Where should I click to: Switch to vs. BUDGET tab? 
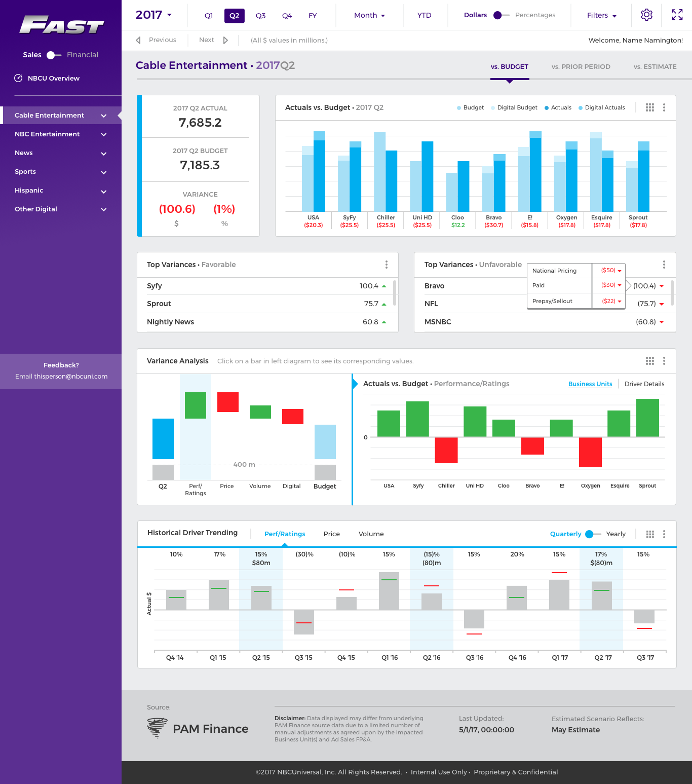point(510,67)
